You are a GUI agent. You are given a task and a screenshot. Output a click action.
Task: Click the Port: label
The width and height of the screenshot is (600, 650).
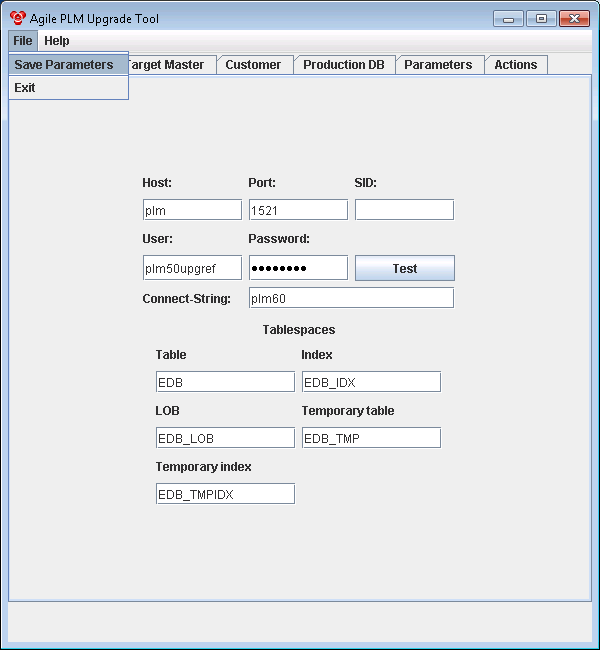[x=262, y=183]
